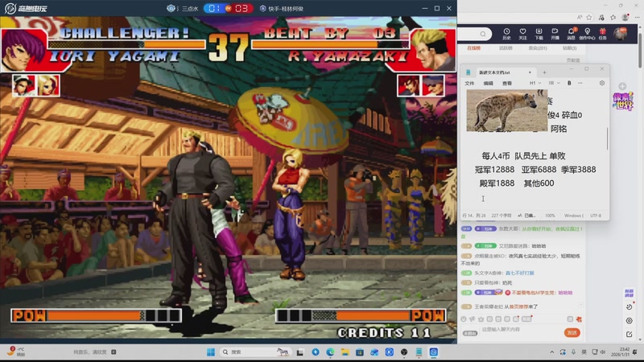Click 东胜大哥 username in chat

(509, 228)
